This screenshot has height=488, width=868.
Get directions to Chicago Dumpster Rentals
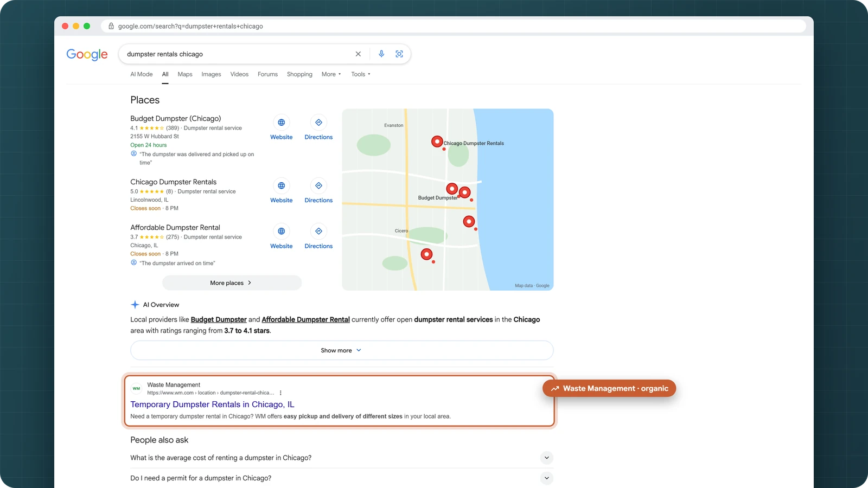[x=318, y=185]
